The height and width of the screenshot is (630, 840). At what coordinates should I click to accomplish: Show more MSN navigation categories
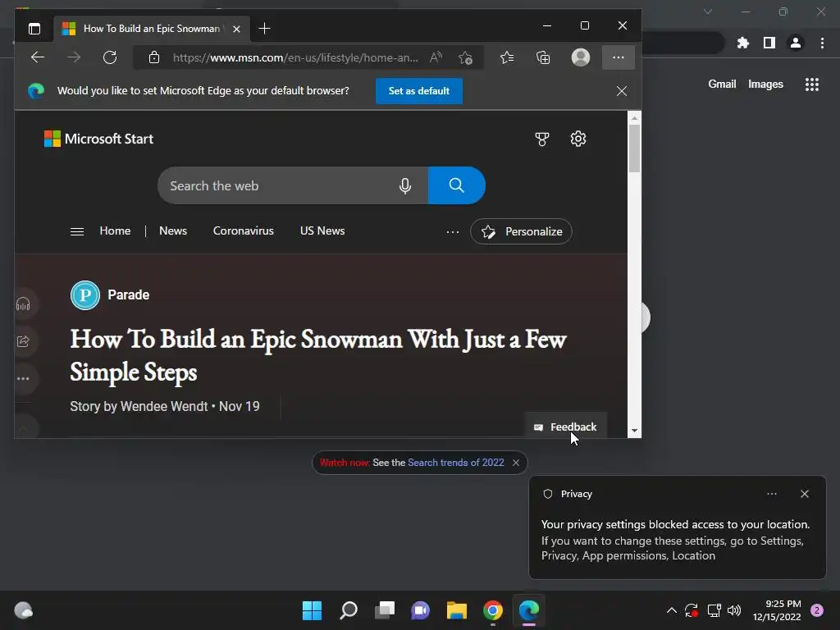pos(453,232)
